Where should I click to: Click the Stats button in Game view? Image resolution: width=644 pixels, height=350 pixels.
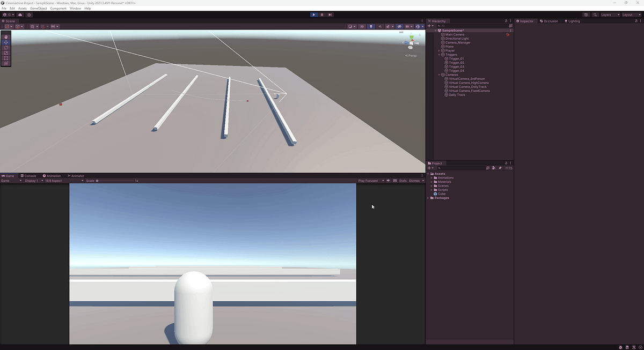pyautogui.click(x=402, y=181)
